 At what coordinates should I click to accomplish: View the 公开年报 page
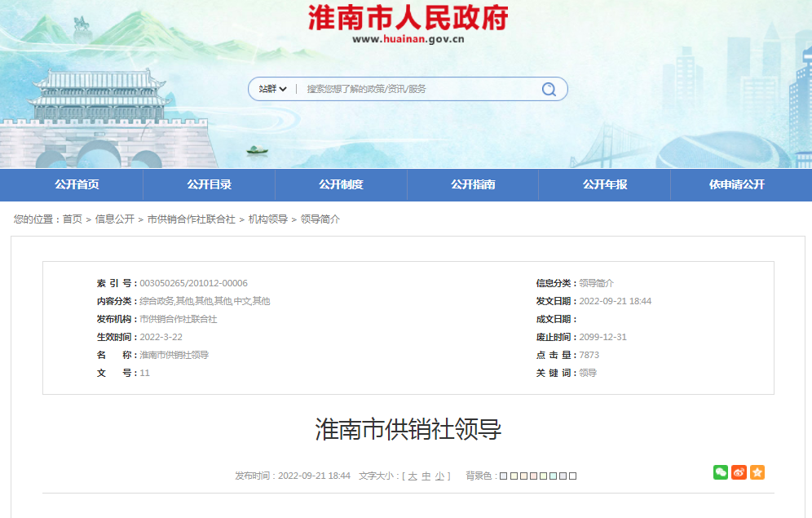[x=603, y=185]
